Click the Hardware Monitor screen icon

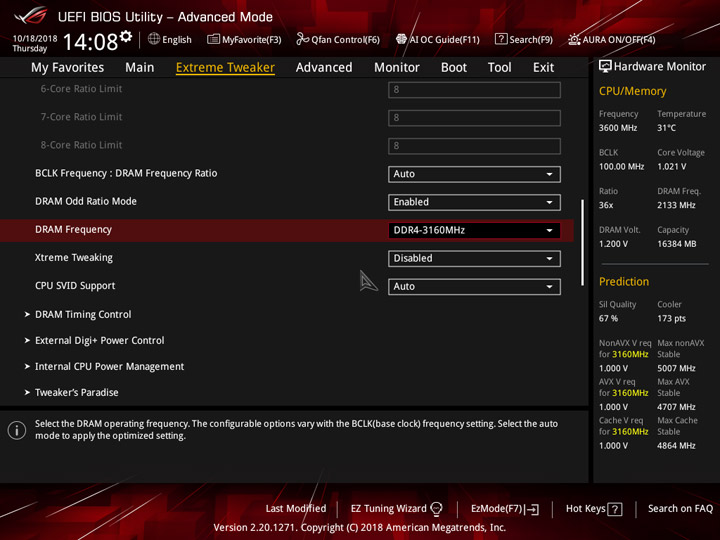tap(605, 67)
